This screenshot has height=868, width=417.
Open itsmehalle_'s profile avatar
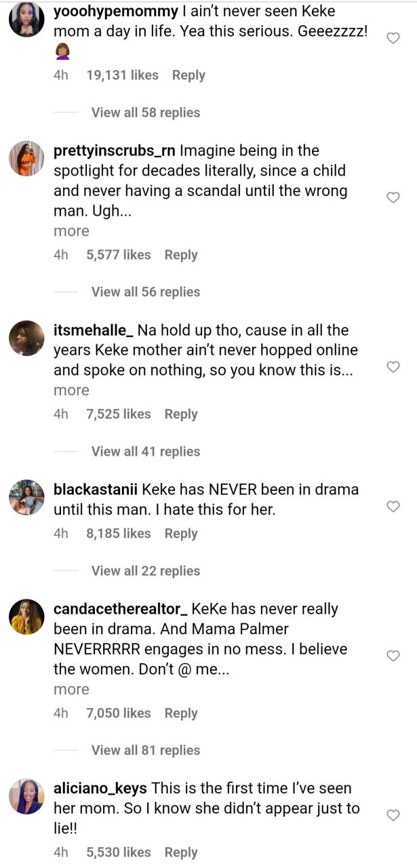[26, 338]
